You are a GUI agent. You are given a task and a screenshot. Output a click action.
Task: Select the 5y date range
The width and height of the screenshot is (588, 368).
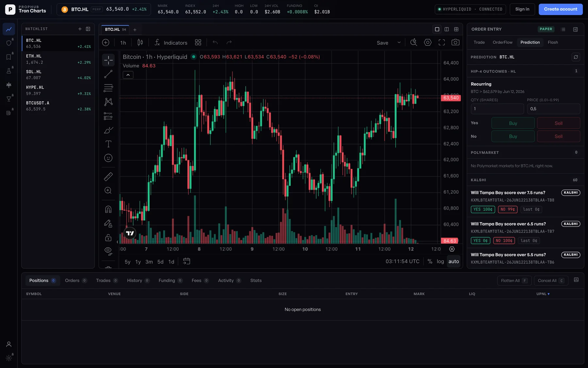(x=127, y=262)
